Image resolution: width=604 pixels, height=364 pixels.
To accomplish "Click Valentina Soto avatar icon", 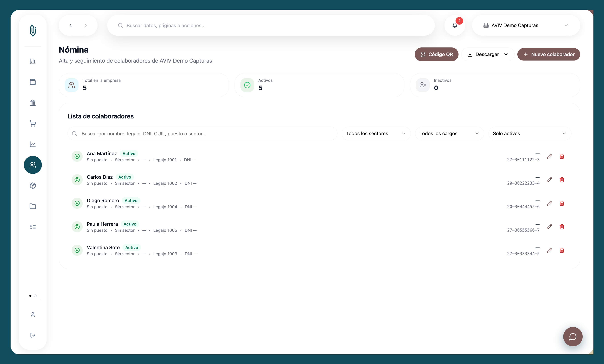I will click(x=77, y=250).
